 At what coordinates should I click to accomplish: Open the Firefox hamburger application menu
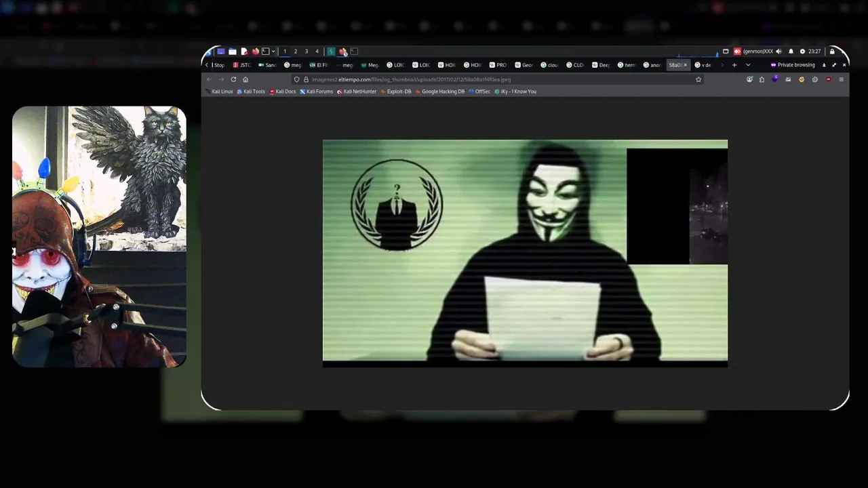842,79
